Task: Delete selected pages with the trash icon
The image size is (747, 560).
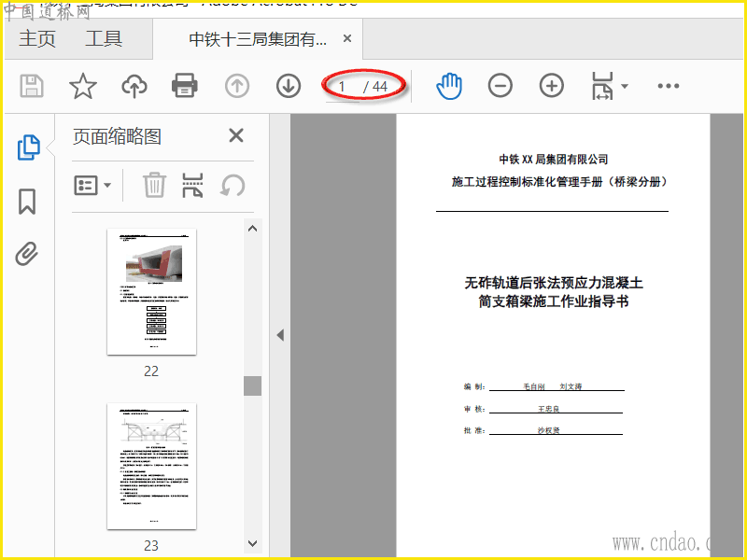Action: [x=154, y=185]
